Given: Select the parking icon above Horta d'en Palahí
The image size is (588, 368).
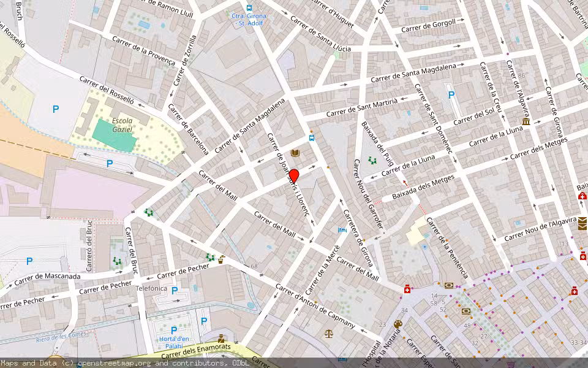Looking at the screenshot, I should 174,330.
